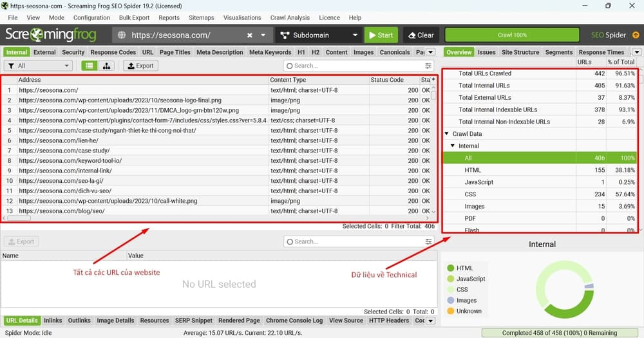Viewport: 644px width, 338px height.
Task: Switch to the SERP Snippet bottom tab
Action: click(193, 321)
